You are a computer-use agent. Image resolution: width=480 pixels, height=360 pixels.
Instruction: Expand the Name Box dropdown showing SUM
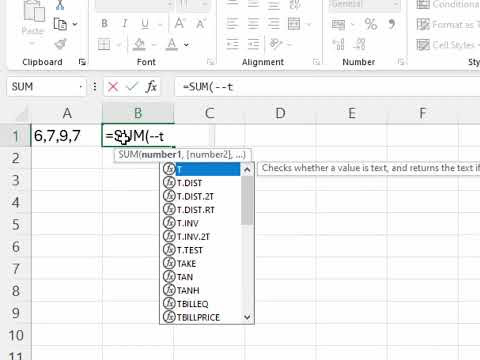(x=81, y=87)
